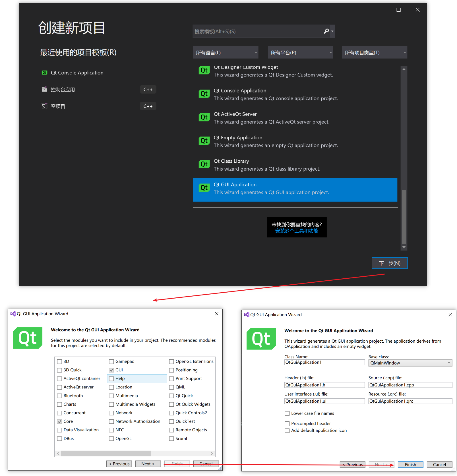Click the Class Name input field

[324, 362]
